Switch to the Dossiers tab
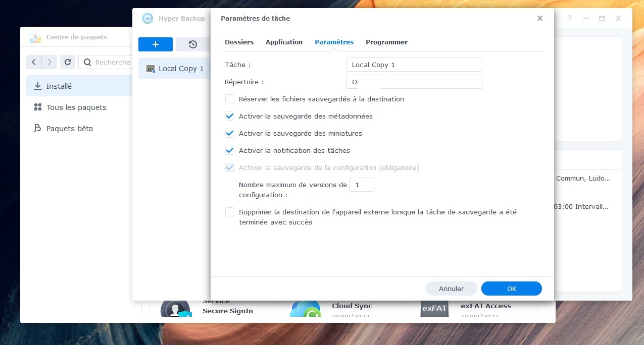Screen dimensions: 644x345 [x=239, y=42]
